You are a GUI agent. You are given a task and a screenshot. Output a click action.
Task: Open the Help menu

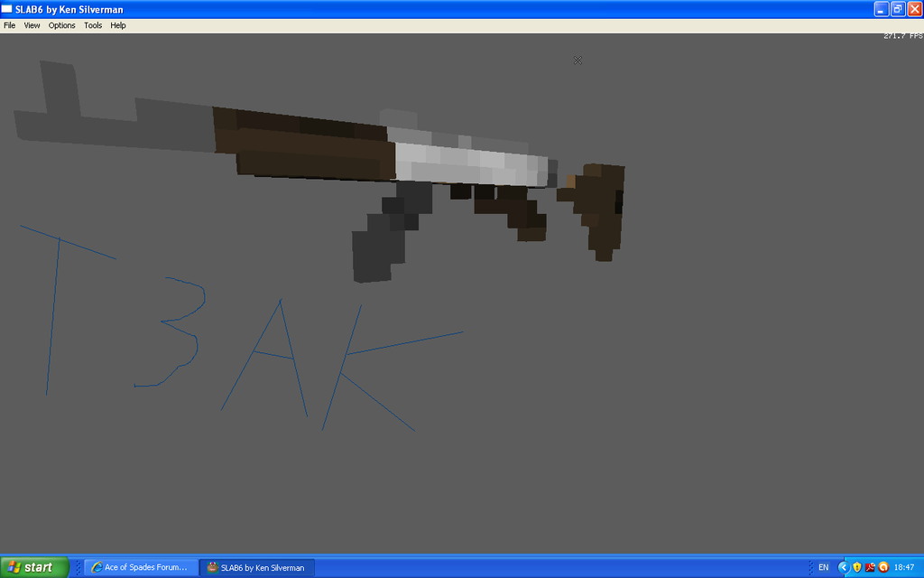coord(117,25)
